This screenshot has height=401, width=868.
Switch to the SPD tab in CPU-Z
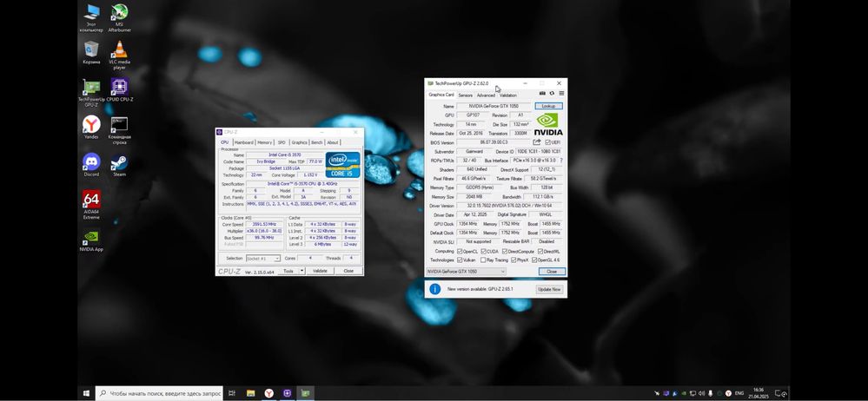point(282,142)
